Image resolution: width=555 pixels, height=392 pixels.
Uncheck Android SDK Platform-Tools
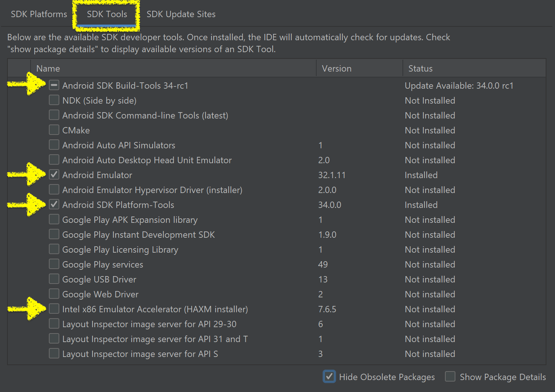click(54, 205)
